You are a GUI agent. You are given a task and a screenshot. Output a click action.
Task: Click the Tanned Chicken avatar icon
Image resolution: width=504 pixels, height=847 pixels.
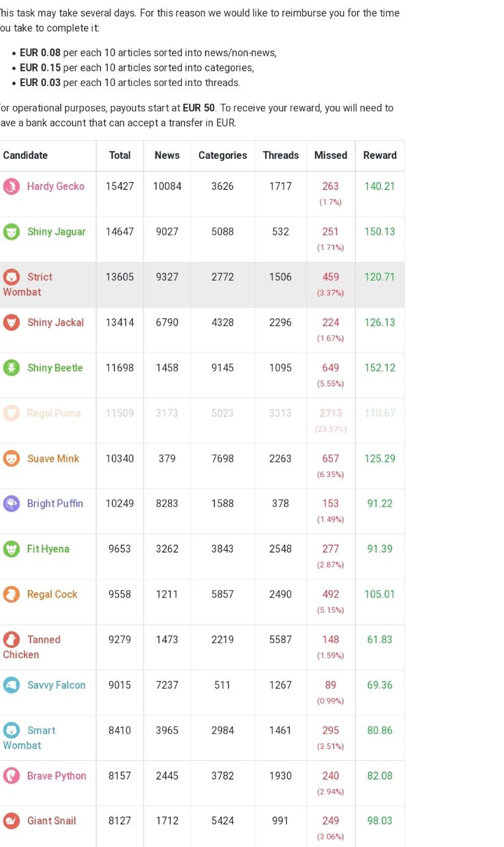tap(11, 640)
